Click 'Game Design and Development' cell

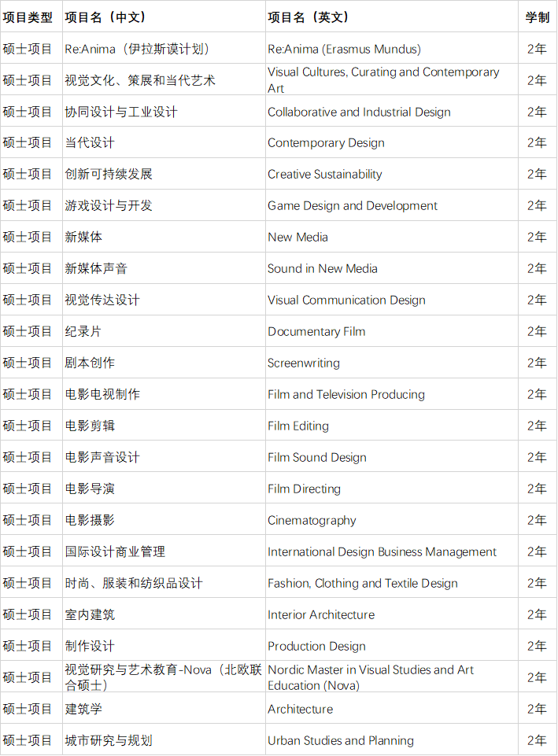tap(392, 205)
